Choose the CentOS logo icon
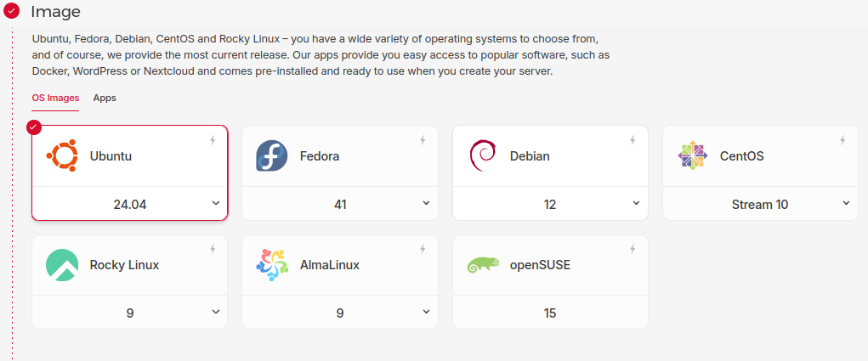 pos(692,156)
